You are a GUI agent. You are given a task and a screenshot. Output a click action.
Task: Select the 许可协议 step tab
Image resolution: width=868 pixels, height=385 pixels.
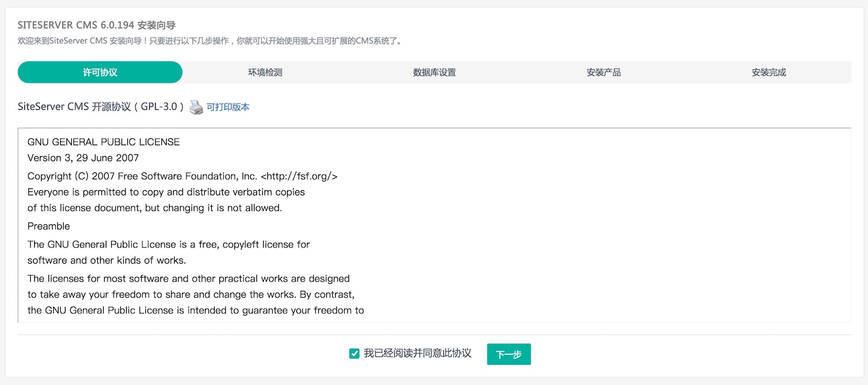100,72
